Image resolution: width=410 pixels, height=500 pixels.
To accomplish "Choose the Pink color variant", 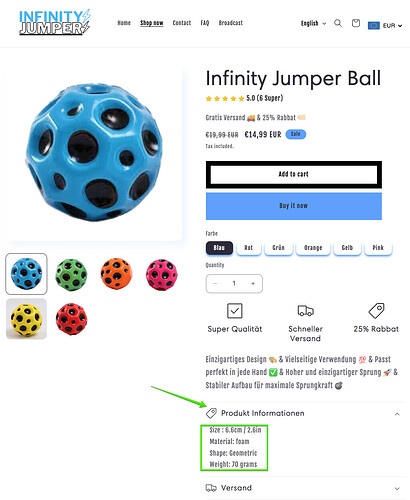I will click(378, 248).
